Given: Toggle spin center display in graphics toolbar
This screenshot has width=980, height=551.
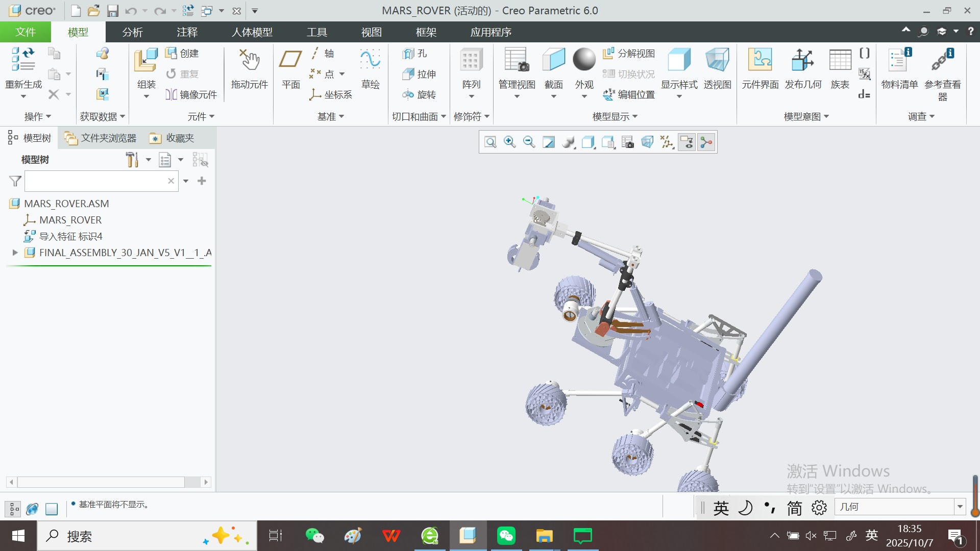Looking at the screenshot, I should click(x=706, y=142).
